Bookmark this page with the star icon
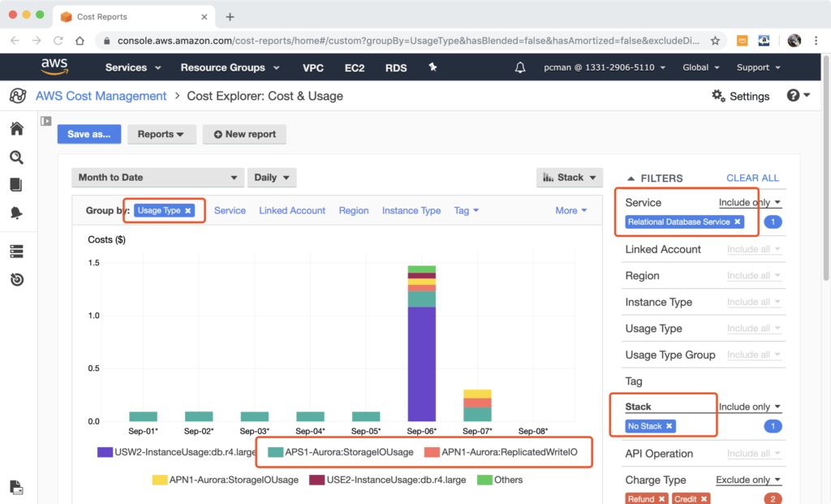The width and height of the screenshot is (831, 504). (715, 41)
